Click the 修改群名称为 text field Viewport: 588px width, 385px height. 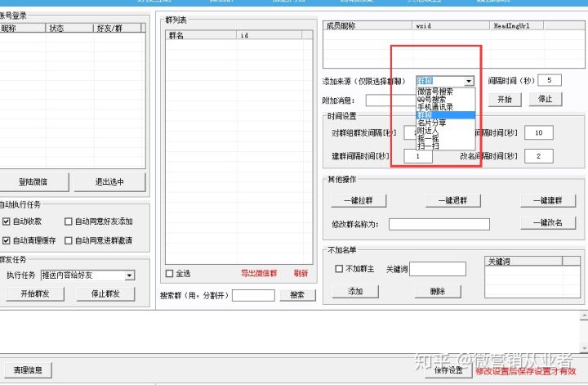click(439, 224)
